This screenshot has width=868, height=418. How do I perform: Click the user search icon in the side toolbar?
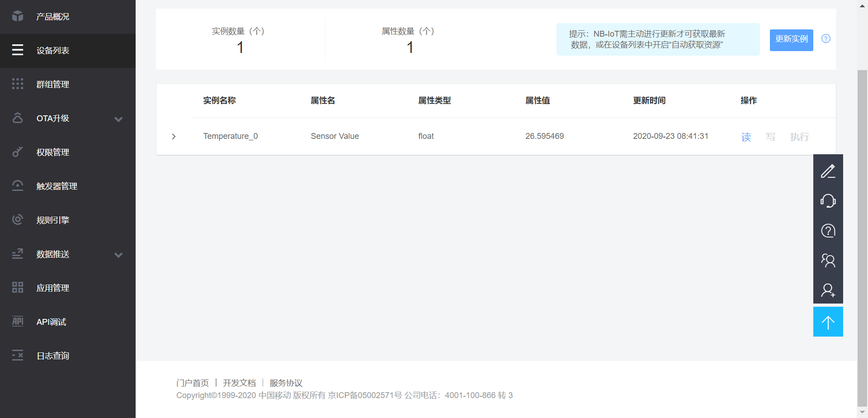click(x=828, y=261)
